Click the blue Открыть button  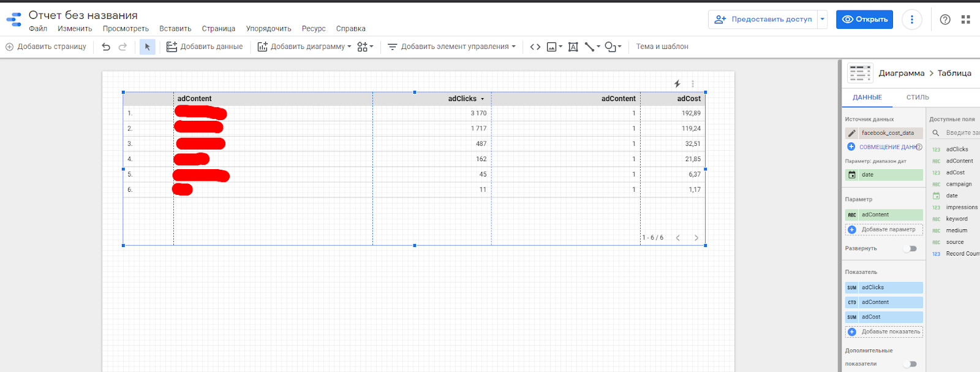[865, 20]
